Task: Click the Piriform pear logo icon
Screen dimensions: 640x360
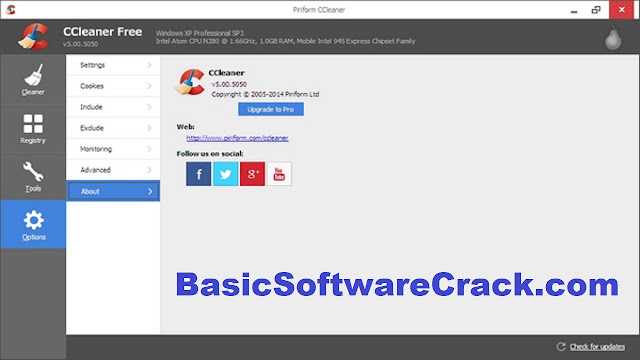Action: 613,38
